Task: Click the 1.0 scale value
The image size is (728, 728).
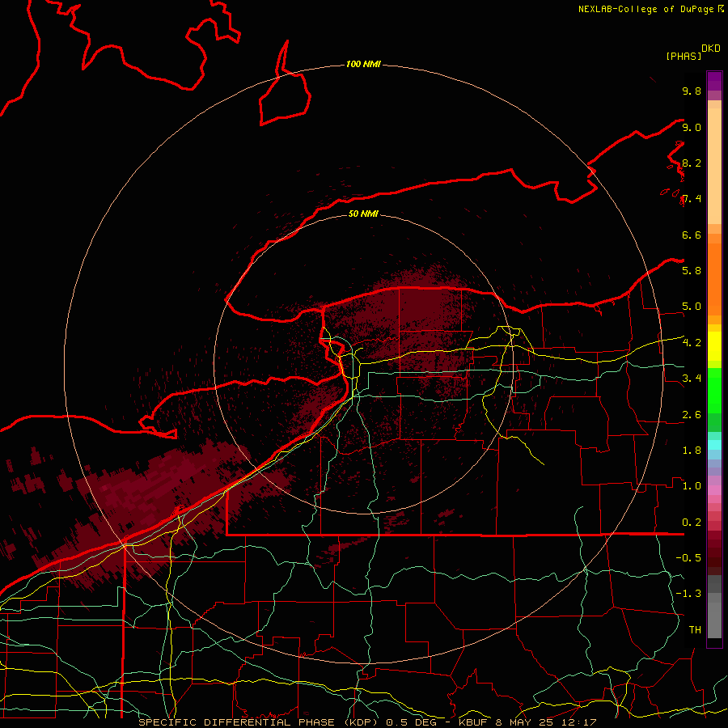Action: (692, 486)
